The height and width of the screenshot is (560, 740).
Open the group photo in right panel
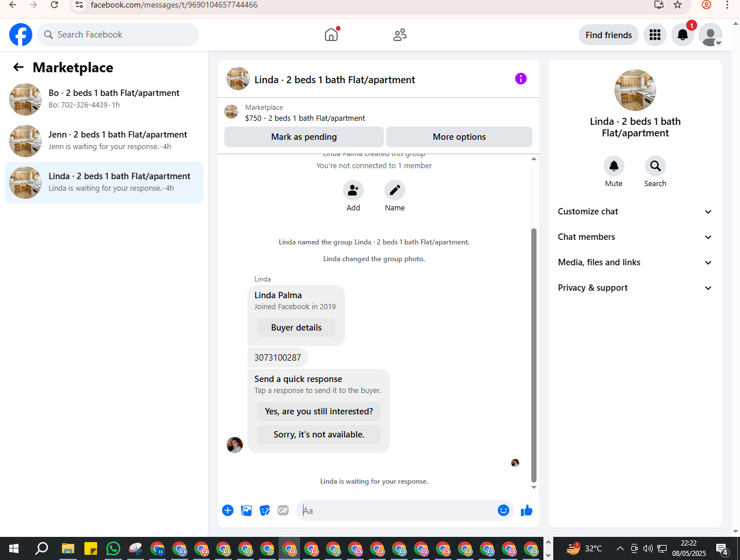click(x=635, y=90)
